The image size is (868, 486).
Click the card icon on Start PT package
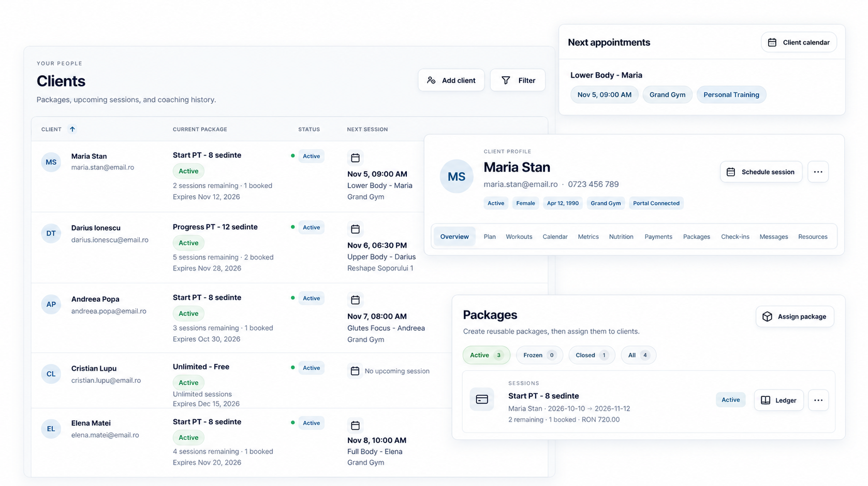(482, 399)
